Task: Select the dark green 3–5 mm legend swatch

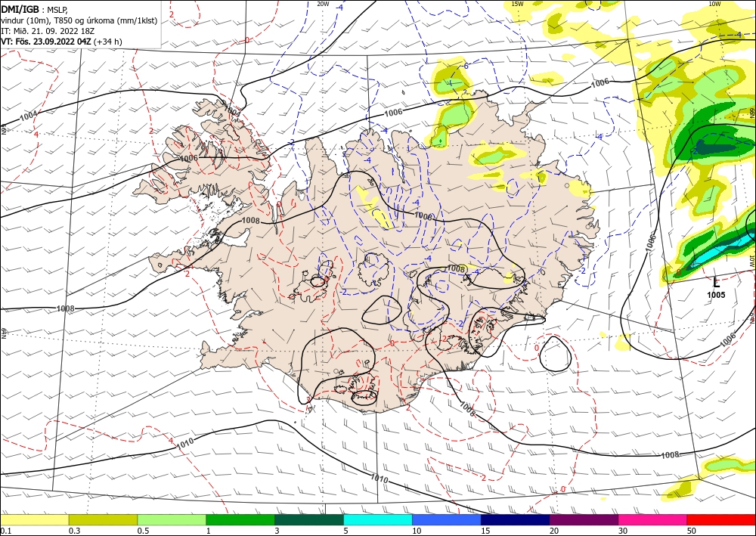Action: pos(309,519)
